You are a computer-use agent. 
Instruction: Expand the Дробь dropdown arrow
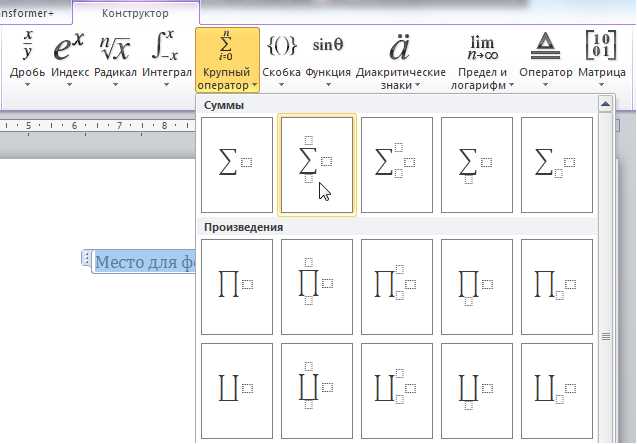pos(28,84)
